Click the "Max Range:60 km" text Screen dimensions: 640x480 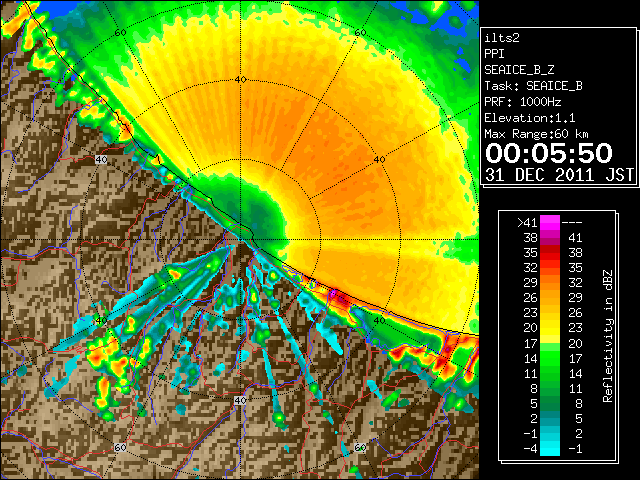tap(536, 134)
